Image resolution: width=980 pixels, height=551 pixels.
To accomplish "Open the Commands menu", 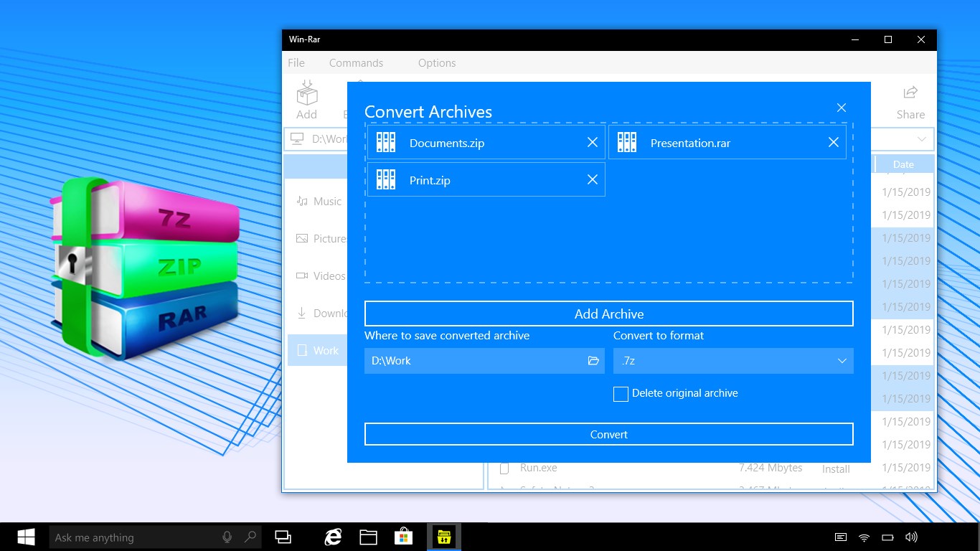I will click(356, 63).
